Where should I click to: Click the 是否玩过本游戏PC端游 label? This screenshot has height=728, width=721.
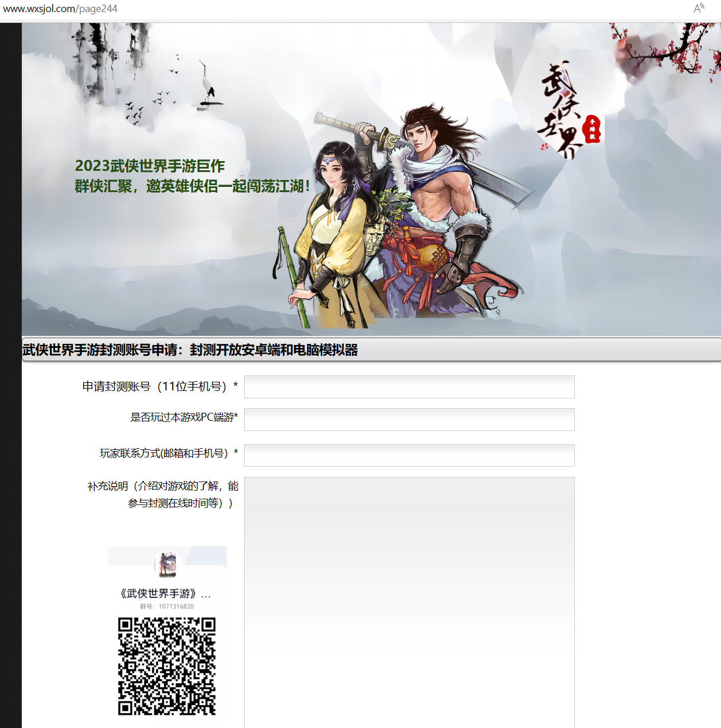184,417
